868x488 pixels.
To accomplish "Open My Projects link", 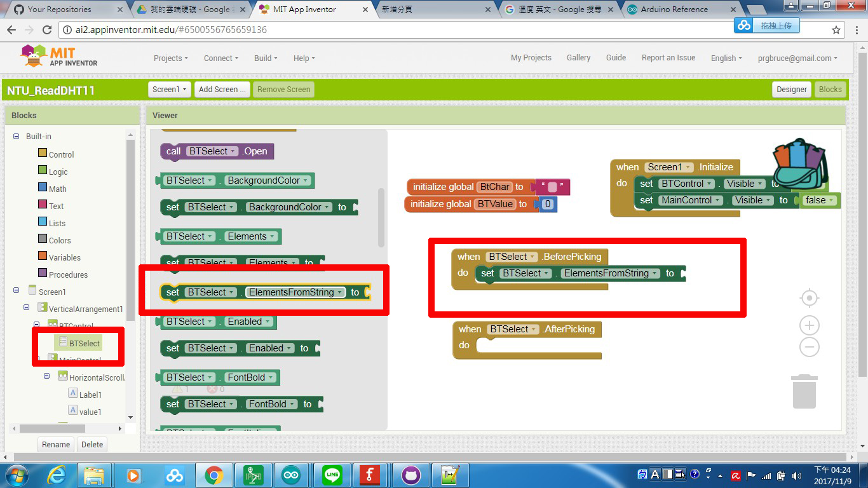I will coord(531,57).
